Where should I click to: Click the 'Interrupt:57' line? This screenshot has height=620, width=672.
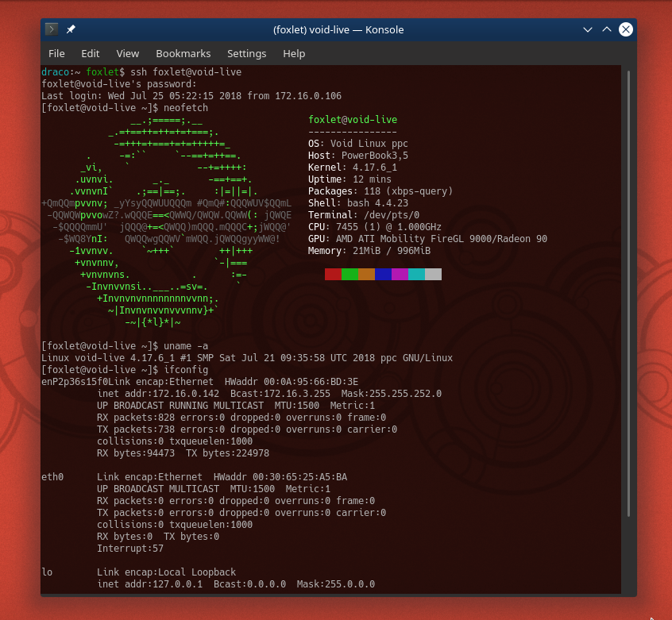130,549
